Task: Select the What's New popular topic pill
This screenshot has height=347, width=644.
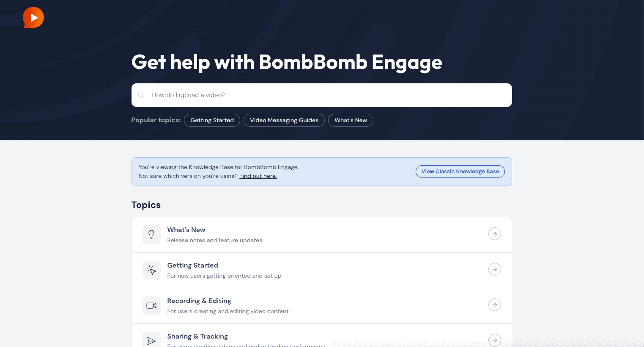Action: 351,120
